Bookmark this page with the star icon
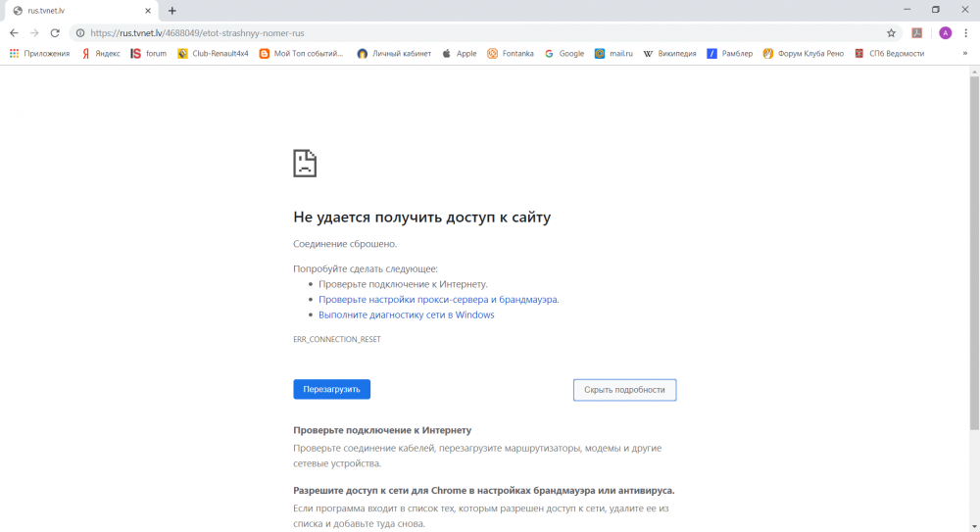The width and height of the screenshot is (980, 532). pyautogui.click(x=891, y=33)
